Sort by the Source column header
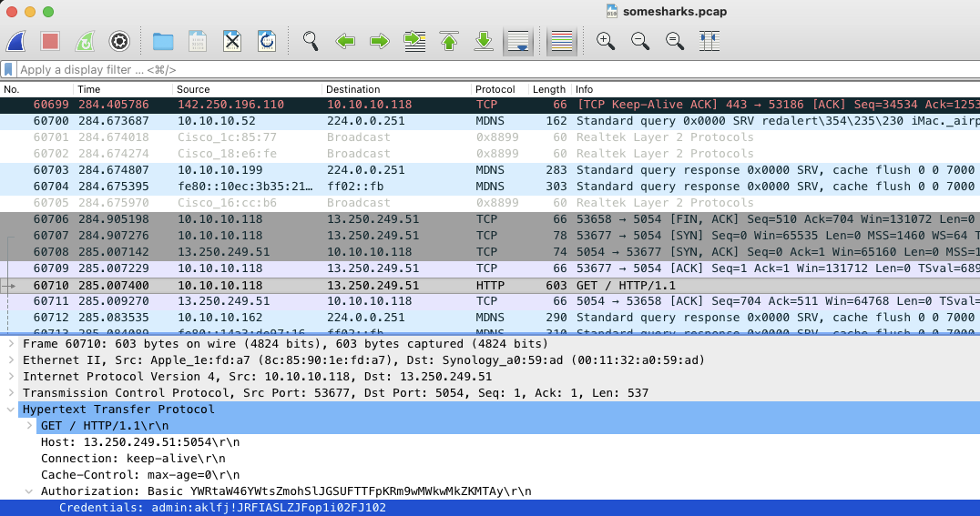The height and width of the screenshot is (516, 980). point(247,89)
